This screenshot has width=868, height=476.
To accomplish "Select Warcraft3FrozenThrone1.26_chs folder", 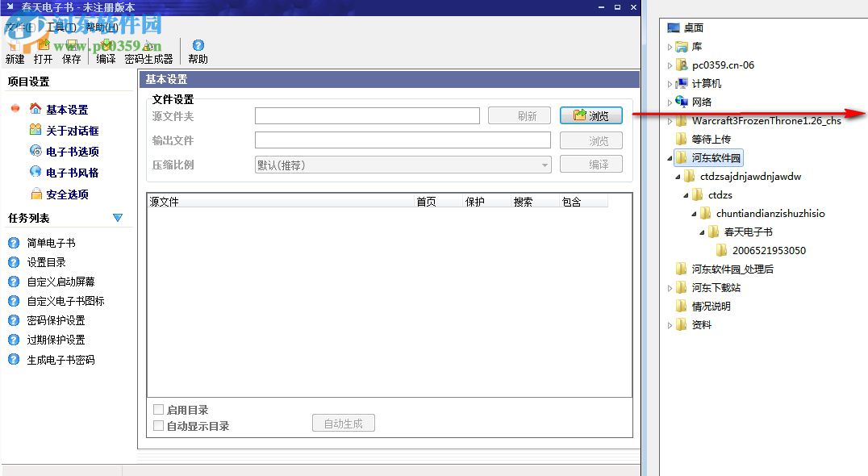I will pyautogui.click(x=766, y=121).
